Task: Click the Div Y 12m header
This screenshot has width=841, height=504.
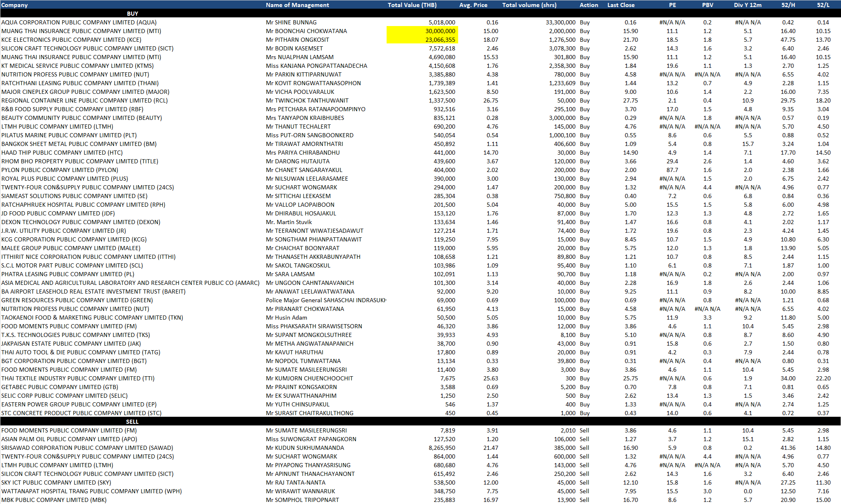Action: coord(748,5)
